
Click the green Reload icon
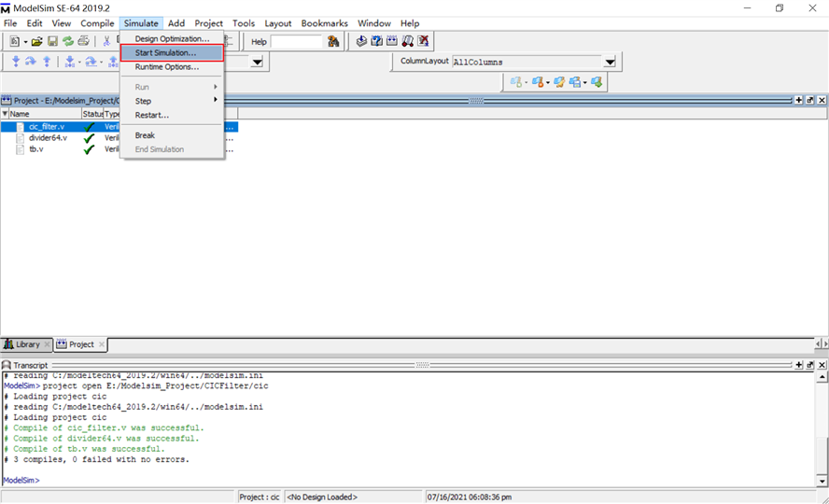click(67, 41)
